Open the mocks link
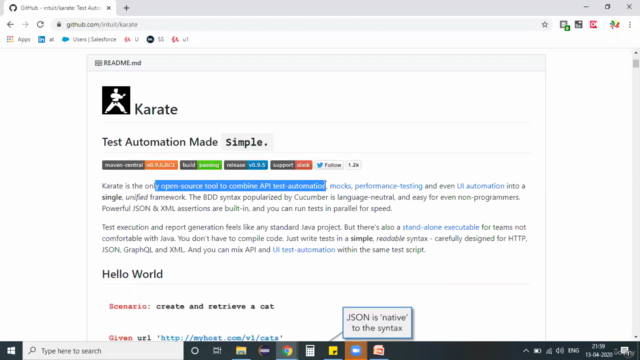 pyautogui.click(x=340, y=186)
